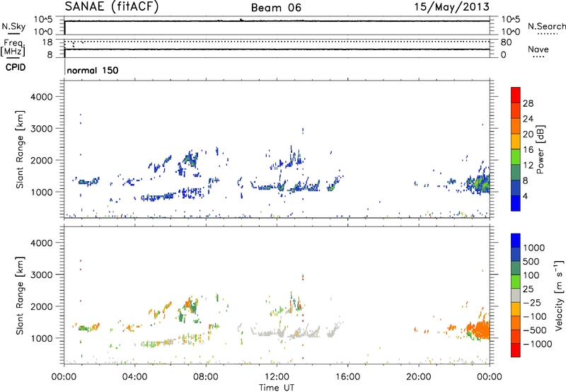
Task: Click the Velocity colorbar value '100'
Action: [531, 275]
